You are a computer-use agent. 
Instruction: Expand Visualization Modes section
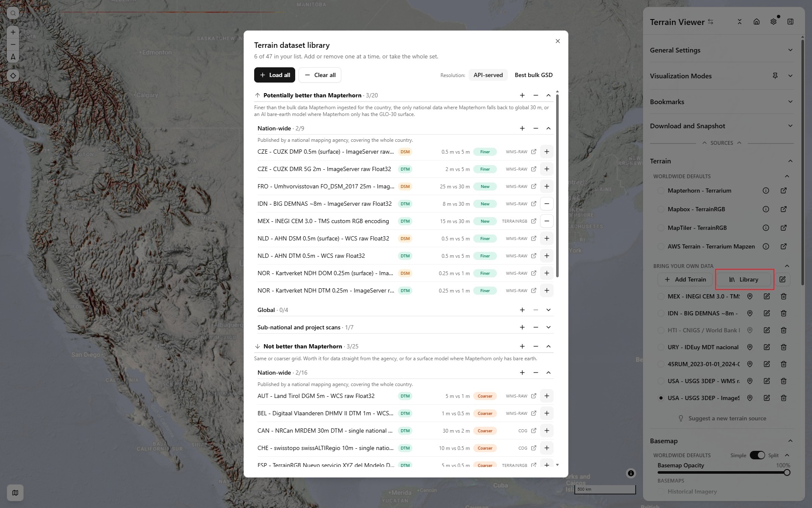click(x=790, y=76)
